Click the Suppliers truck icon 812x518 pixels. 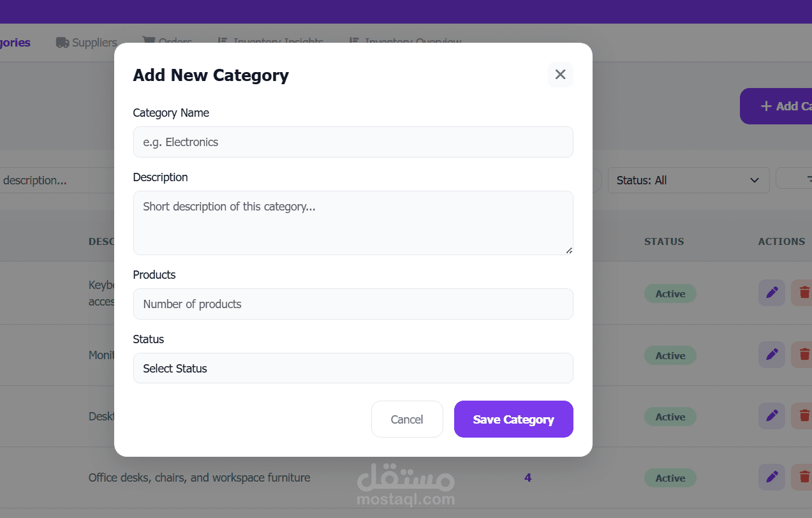coord(63,43)
